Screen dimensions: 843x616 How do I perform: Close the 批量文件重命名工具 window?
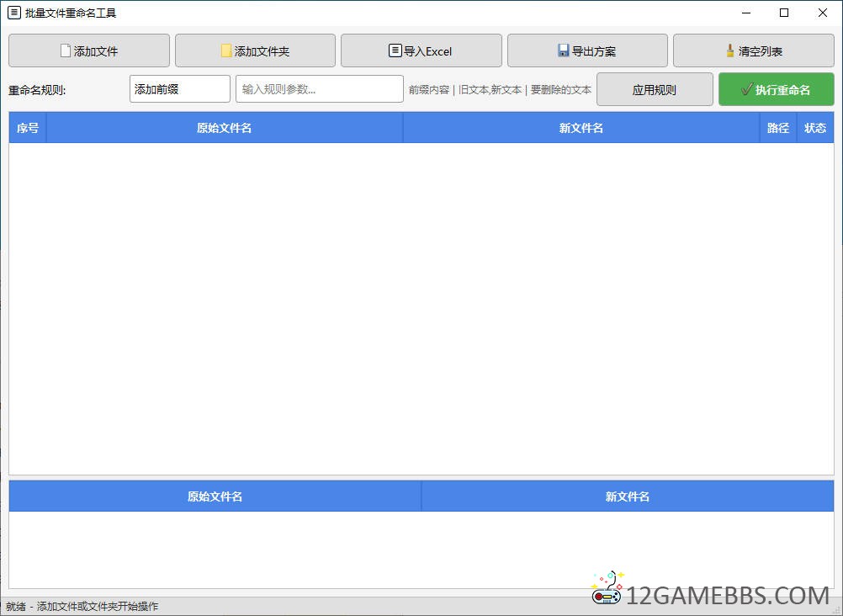823,13
